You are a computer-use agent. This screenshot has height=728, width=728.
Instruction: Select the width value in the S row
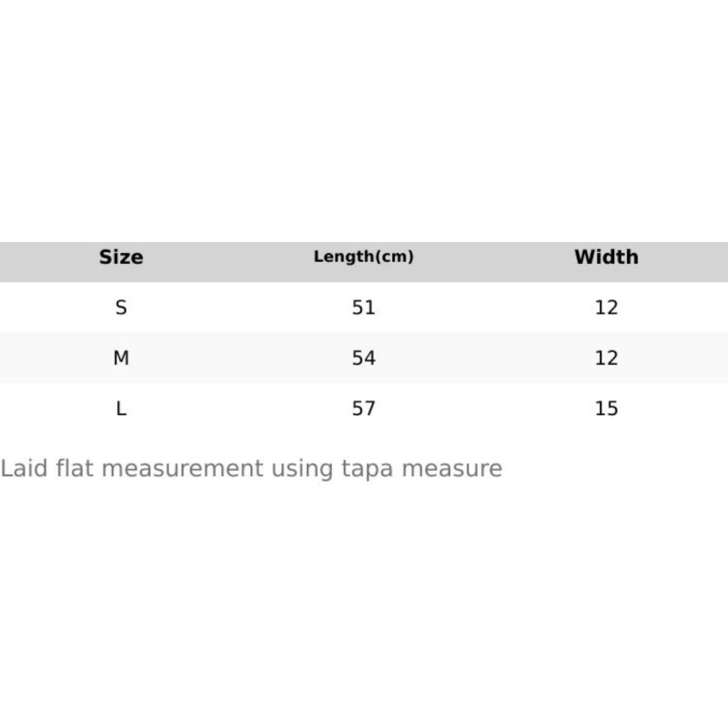(606, 308)
